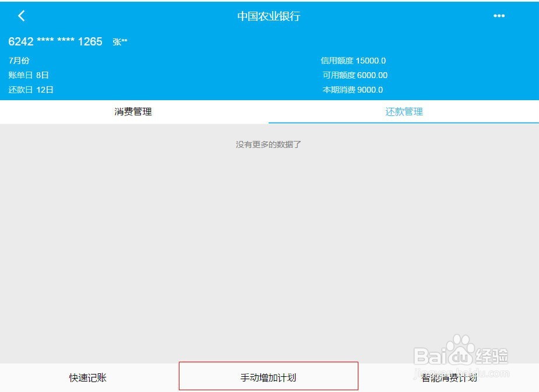The image size is (539, 392).
Task: Select card number 6242 **** **** 1265
Action: click(x=55, y=41)
